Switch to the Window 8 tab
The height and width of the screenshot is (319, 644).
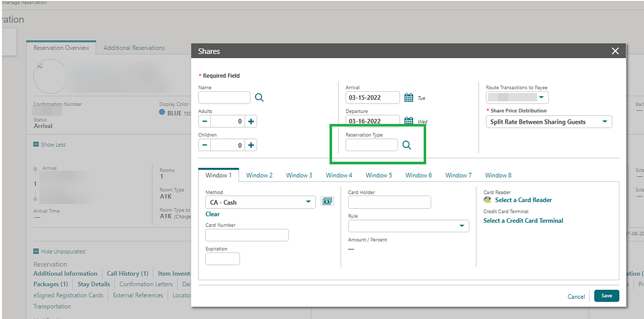click(498, 175)
